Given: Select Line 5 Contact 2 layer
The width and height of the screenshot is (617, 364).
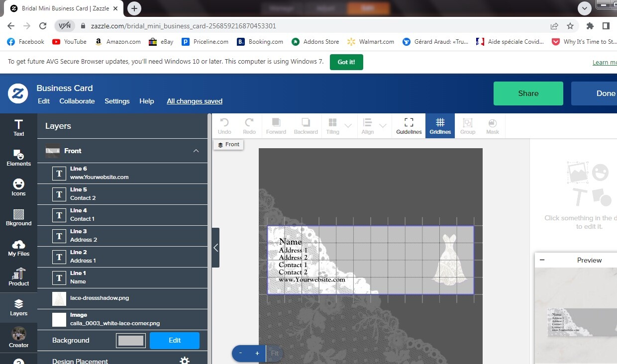Looking at the screenshot, I should click(x=122, y=194).
